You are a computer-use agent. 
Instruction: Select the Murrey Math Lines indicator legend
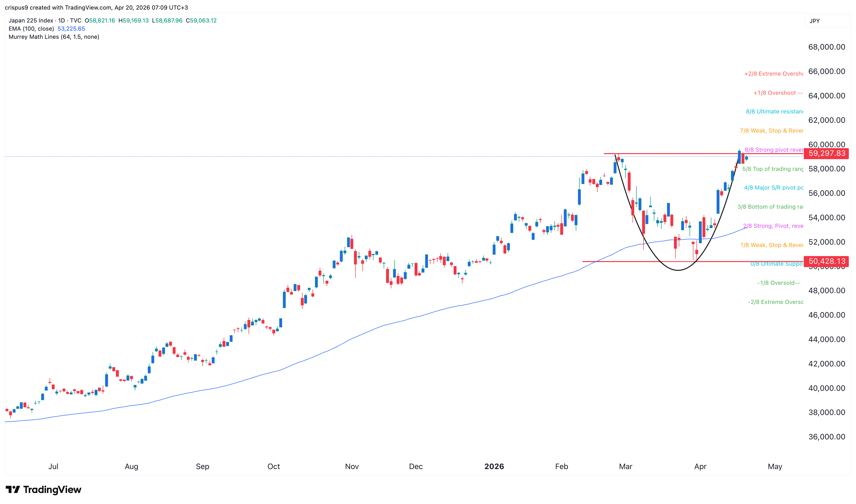54,37
